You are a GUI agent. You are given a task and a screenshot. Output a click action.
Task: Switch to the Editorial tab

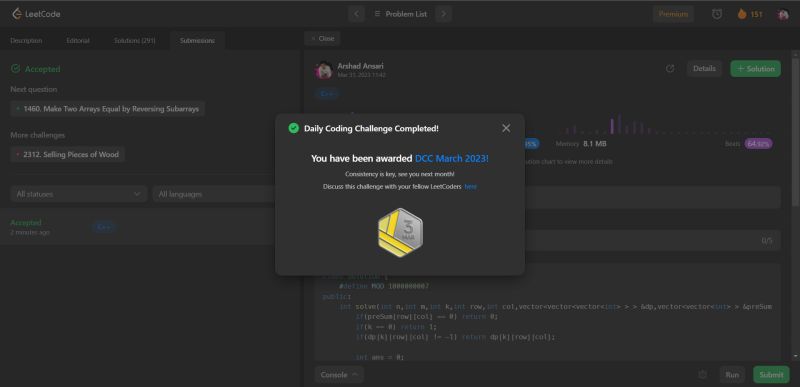pos(78,40)
